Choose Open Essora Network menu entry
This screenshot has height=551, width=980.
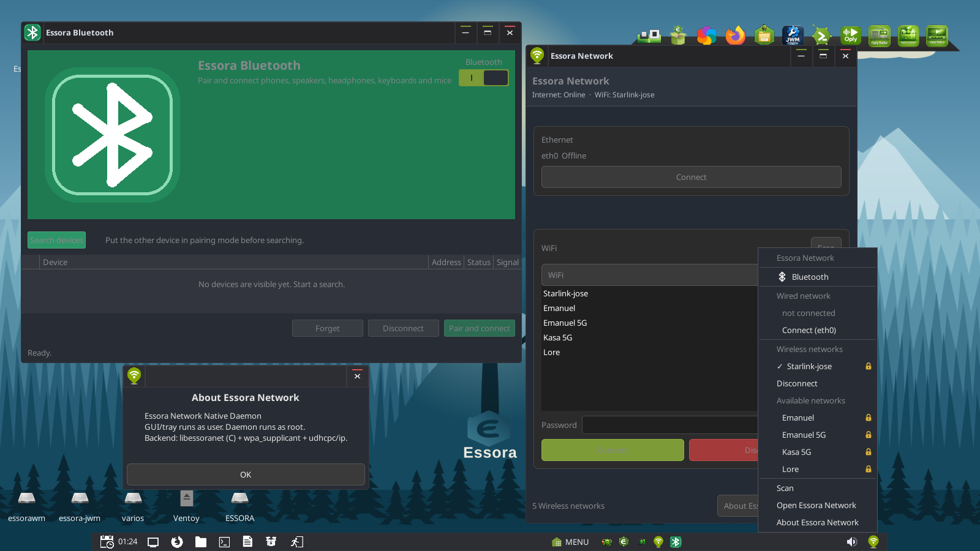pyautogui.click(x=818, y=505)
